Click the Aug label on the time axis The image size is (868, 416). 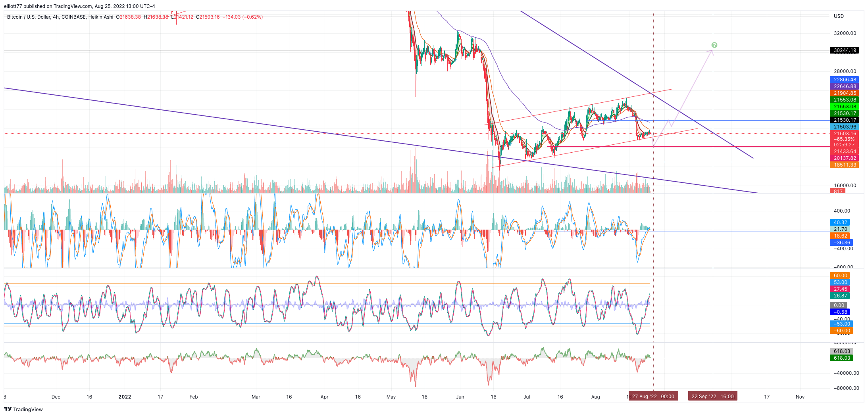[596, 397]
